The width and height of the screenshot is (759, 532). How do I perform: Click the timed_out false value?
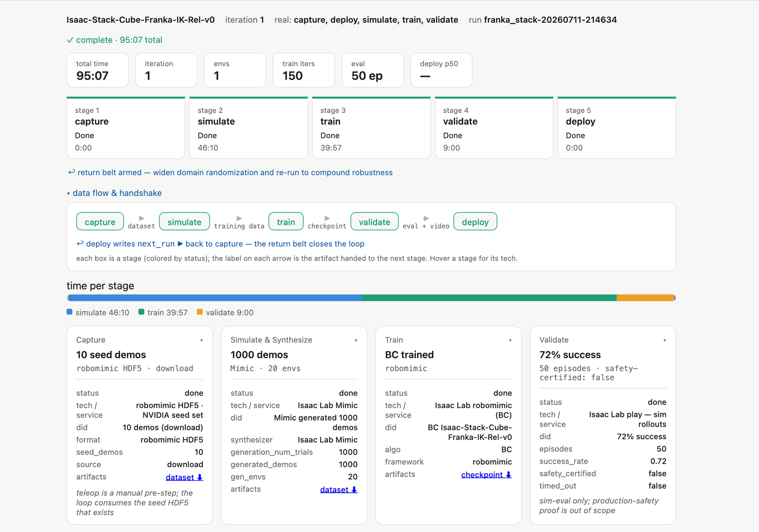[x=657, y=486]
